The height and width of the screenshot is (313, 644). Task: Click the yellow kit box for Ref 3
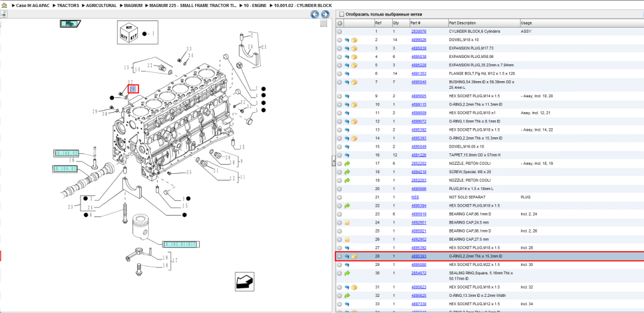354,48
